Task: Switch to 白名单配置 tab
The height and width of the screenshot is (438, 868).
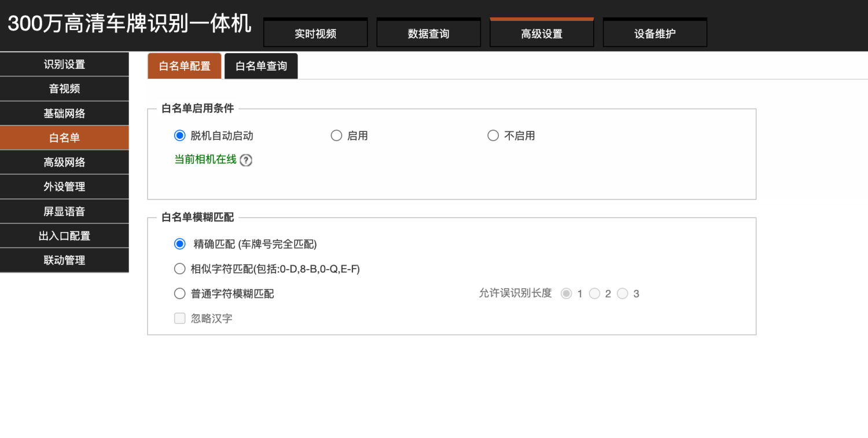Action: [x=185, y=66]
